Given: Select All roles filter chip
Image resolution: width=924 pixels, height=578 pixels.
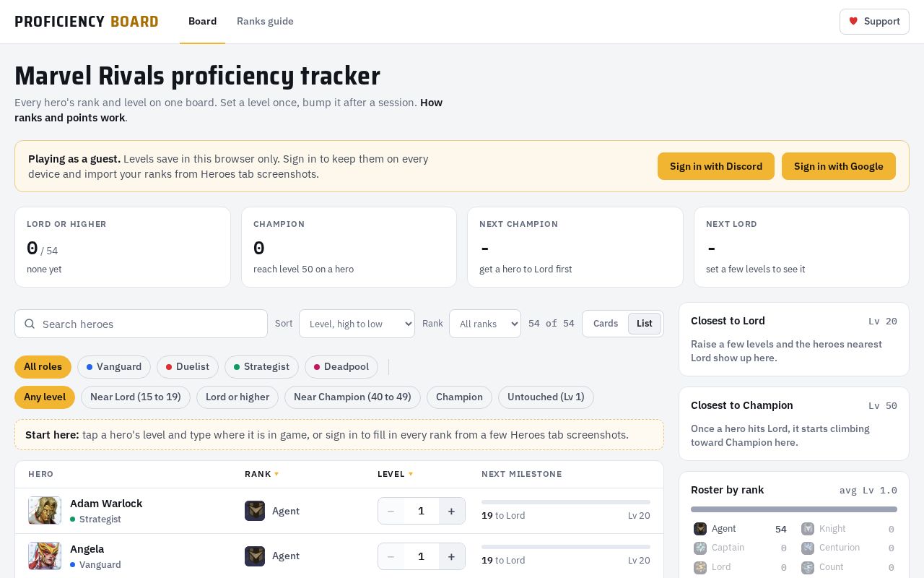Looking at the screenshot, I should tap(43, 367).
